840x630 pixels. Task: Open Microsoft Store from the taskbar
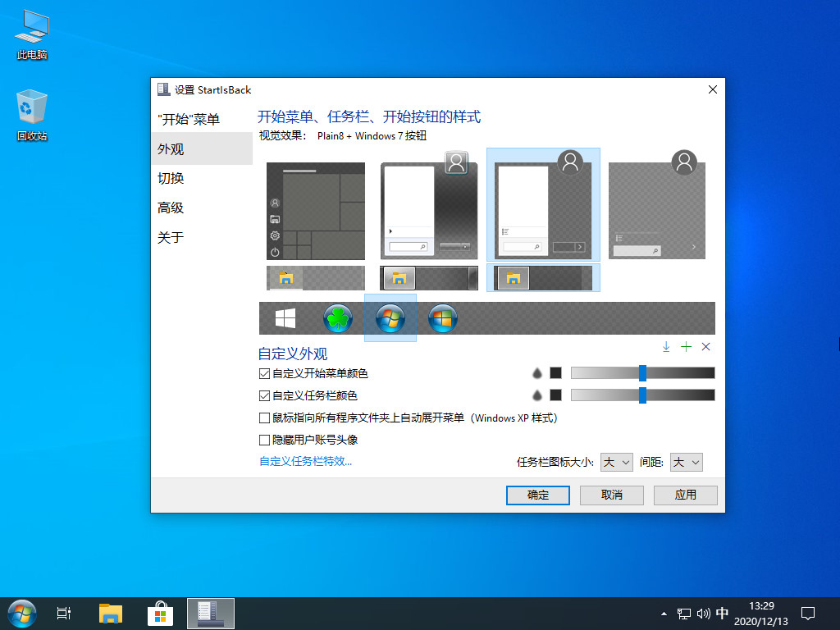pos(160,613)
